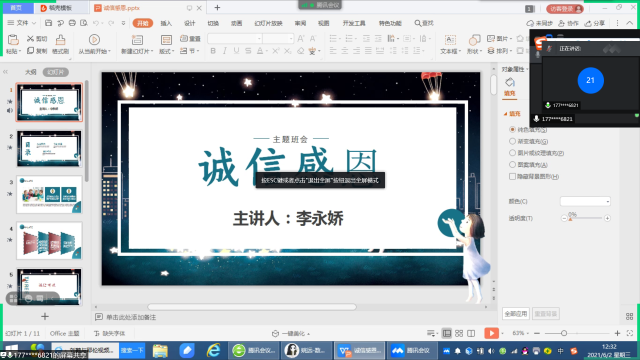Click the Redo arrow icon
The width and height of the screenshot is (640, 360).
tap(111, 23)
